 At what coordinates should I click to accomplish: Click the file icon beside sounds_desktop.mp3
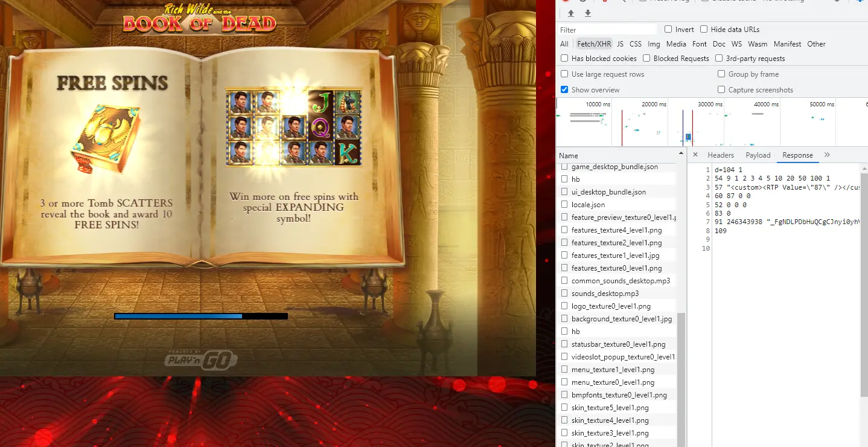click(564, 294)
